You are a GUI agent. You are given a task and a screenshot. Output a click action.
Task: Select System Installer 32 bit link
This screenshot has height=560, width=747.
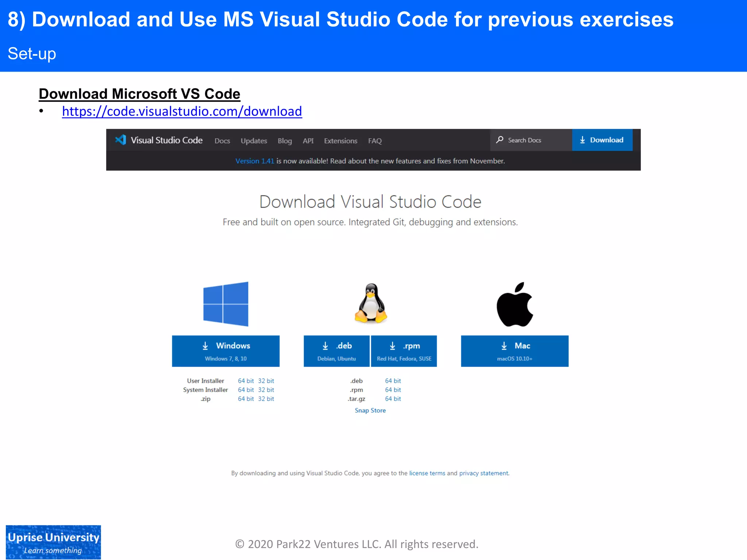pyautogui.click(x=266, y=390)
